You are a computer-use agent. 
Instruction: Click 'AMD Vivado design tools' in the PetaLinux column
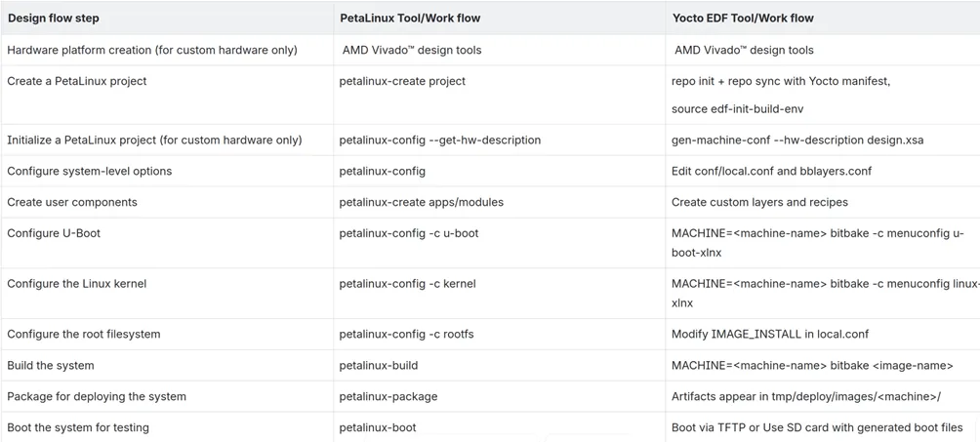pyautogui.click(x=411, y=50)
